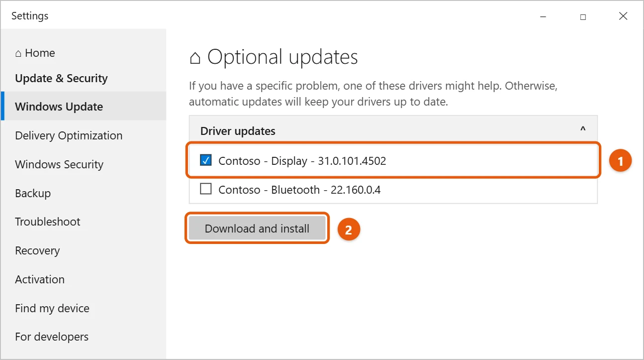Collapse the Driver updates section
This screenshot has width=644, height=360.
583,130
